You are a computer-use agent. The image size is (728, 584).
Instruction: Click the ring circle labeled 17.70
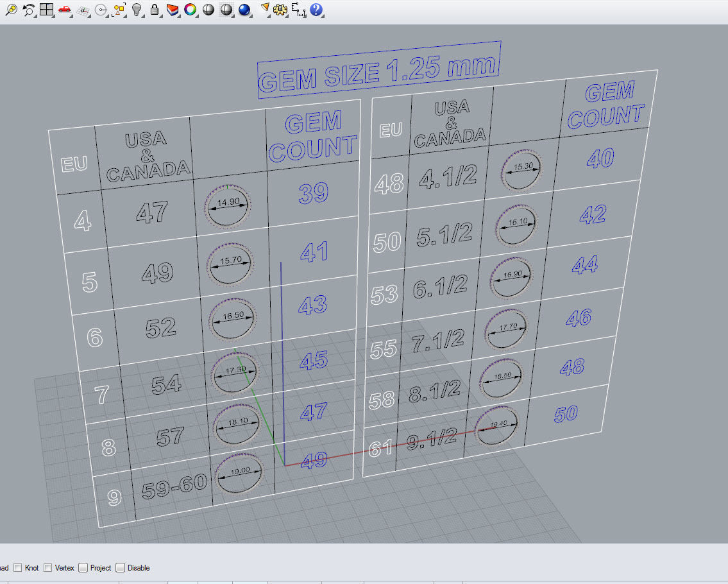click(506, 329)
